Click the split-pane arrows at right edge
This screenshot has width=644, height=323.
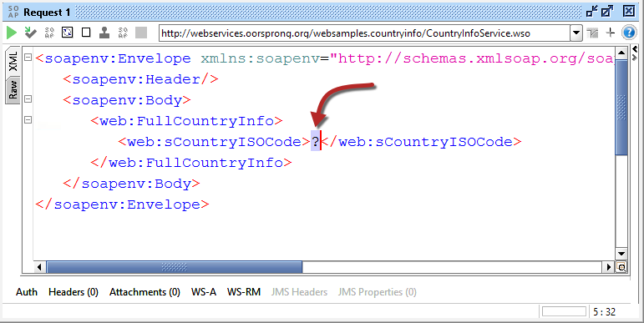click(x=635, y=53)
